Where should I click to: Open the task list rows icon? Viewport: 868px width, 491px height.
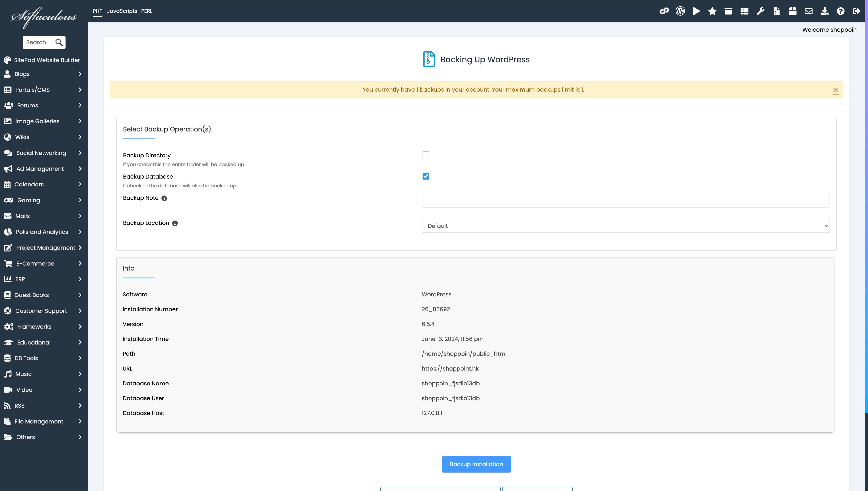pyautogui.click(x=744, y=11)
